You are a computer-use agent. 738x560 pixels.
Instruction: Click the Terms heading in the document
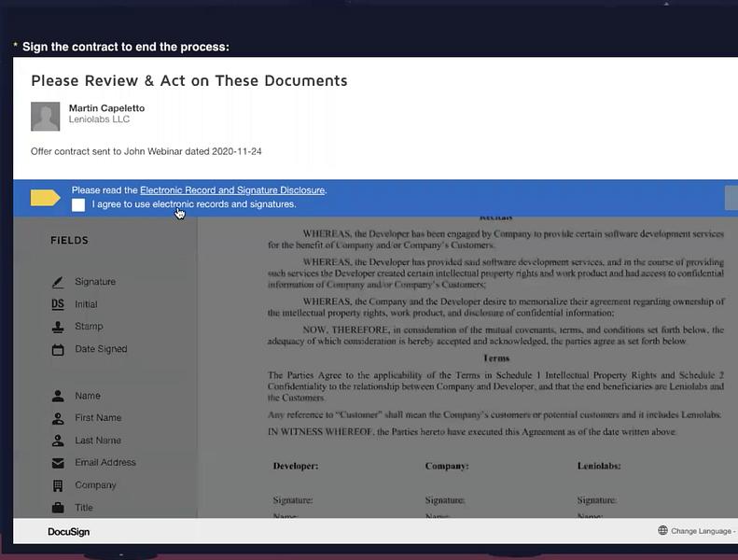(x=496, y=358)
